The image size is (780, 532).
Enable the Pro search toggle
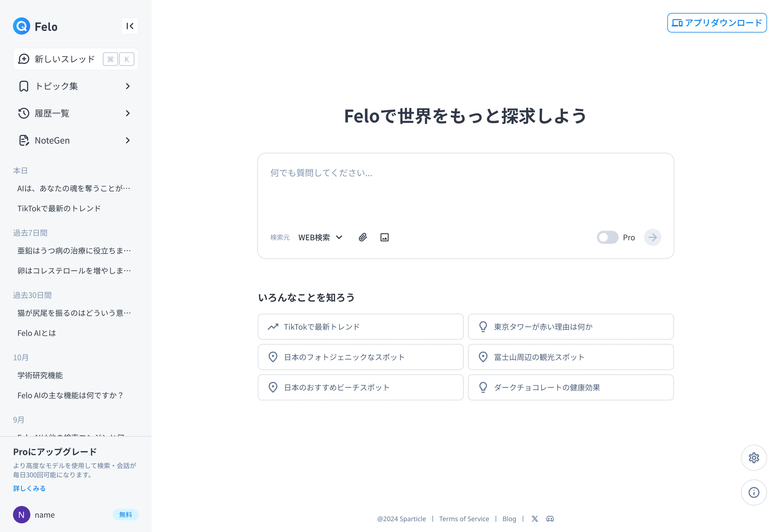click(607, 237)
